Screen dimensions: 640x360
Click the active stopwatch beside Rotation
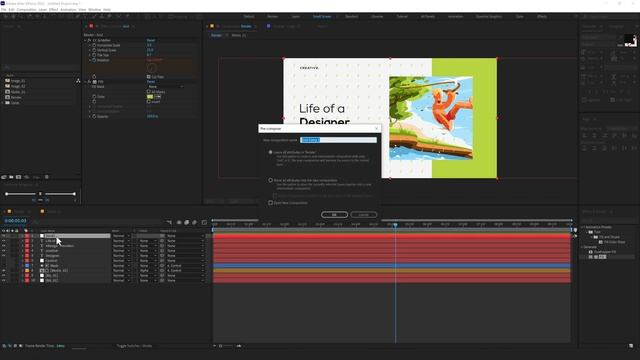[x=94, y=60]
